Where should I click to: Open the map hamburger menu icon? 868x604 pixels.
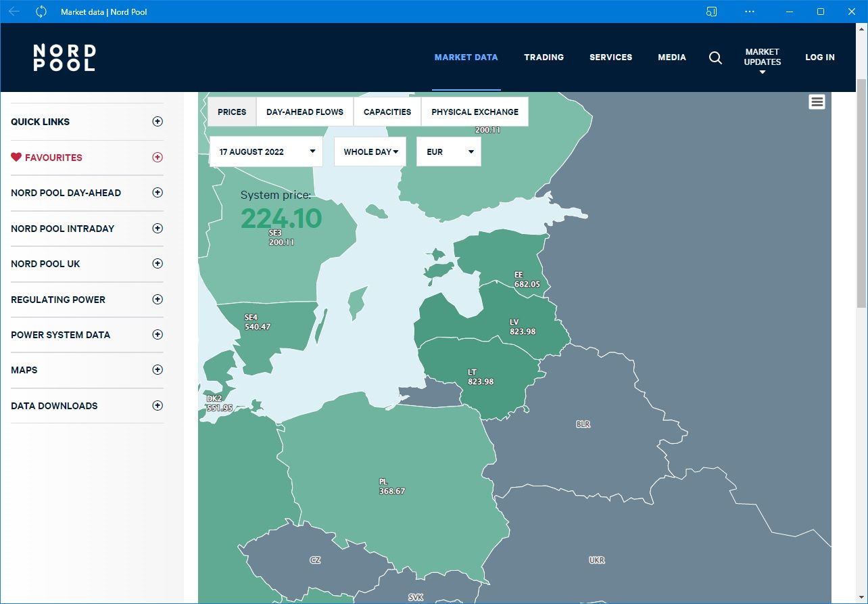pos(817,101)
